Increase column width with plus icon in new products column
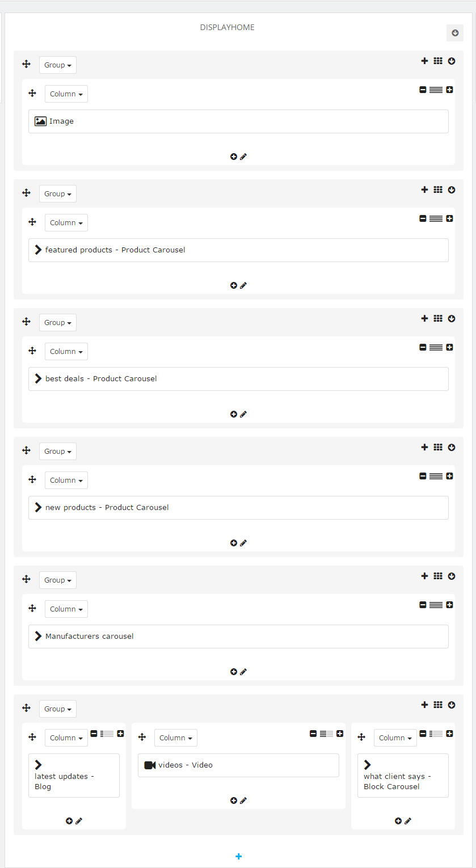 [x=449, y=476]
